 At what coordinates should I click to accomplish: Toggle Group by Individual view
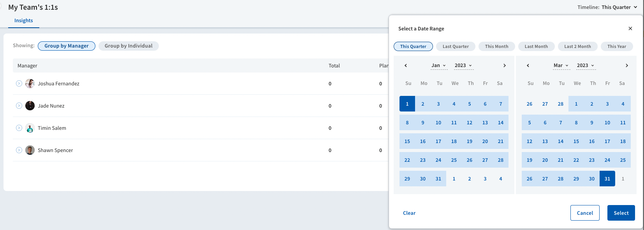(x=128, y=46)
